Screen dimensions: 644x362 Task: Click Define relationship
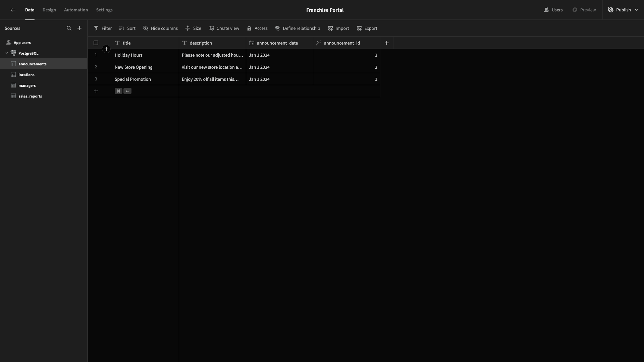pos(298,28)
